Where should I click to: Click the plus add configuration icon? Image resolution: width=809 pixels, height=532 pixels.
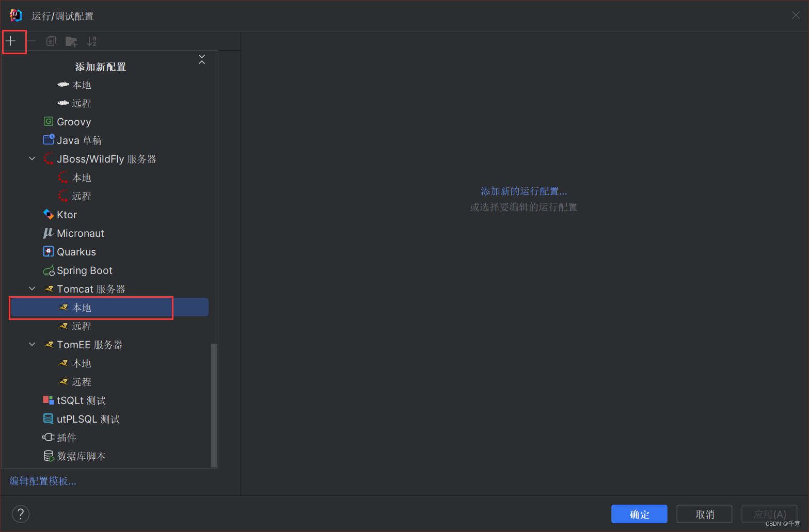(x=11, y=41)
